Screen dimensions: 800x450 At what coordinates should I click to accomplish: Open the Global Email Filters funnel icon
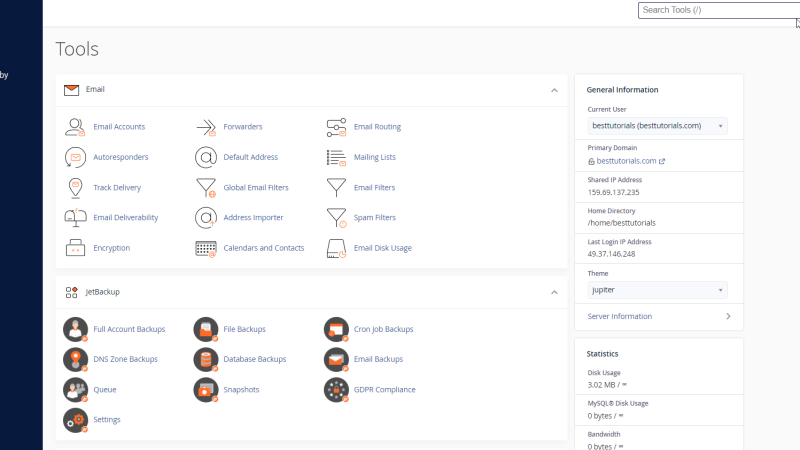[206, 188]
